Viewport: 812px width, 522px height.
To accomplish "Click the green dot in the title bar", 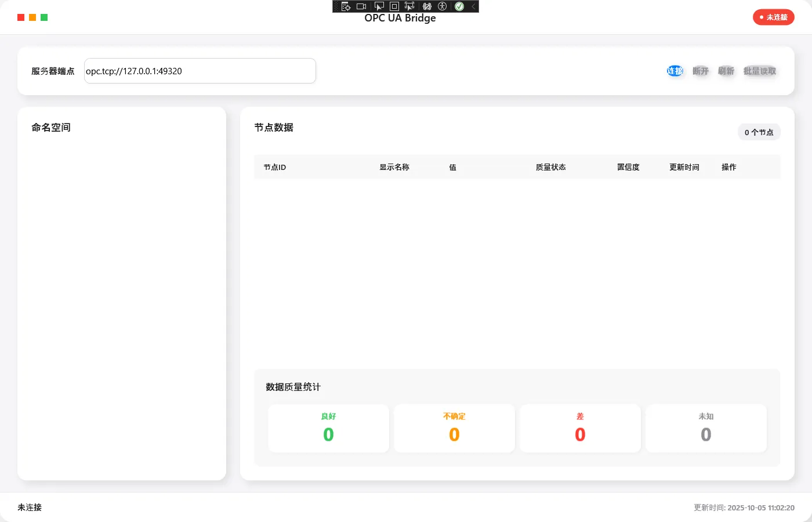I will [44, 17].
